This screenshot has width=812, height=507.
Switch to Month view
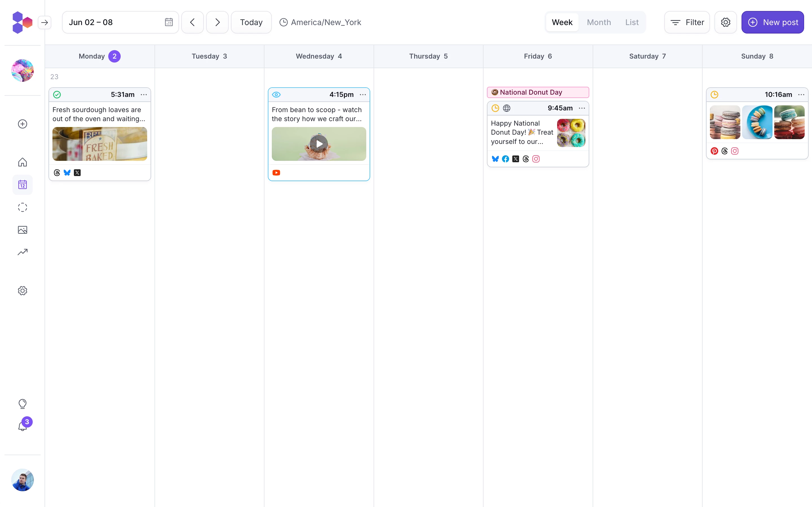[599, 22]
